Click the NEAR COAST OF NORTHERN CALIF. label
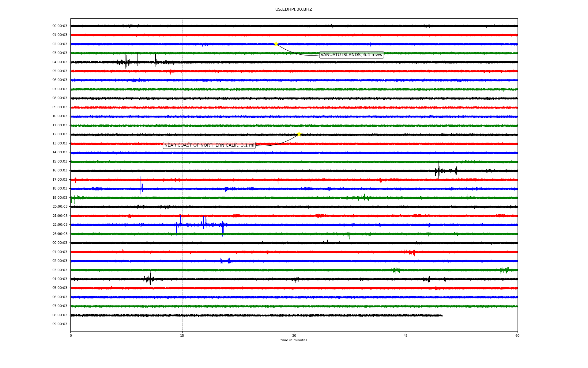The image size is (588, 368). [209, 145]
